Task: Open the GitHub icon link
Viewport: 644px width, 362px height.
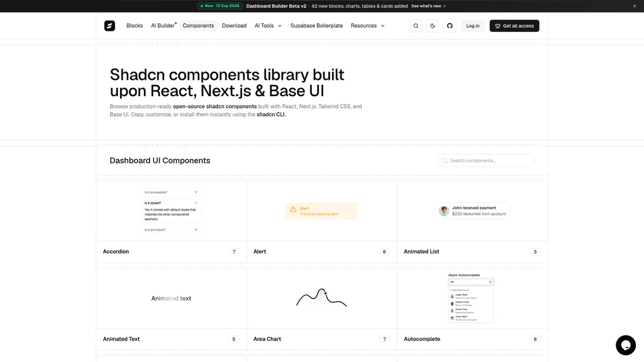Action: [450, 26]
